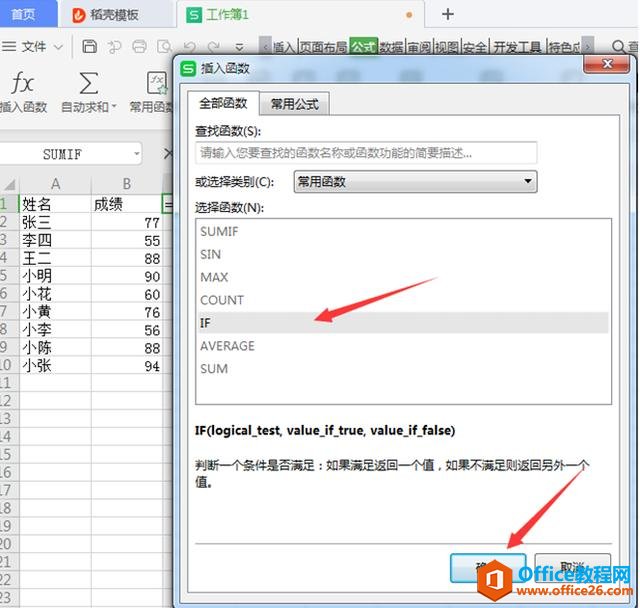Select SUM in the function list
Image resolution: width=640 pixels, height=608 pixels.
pyautogui.click(x=402, y=368)
